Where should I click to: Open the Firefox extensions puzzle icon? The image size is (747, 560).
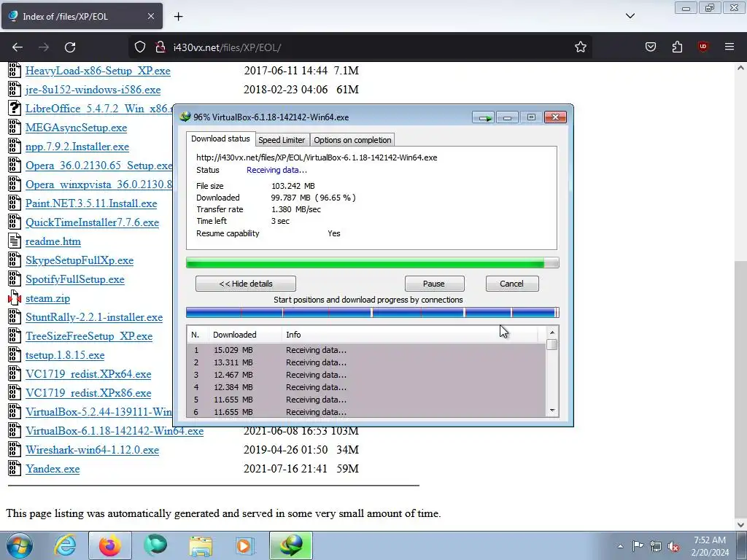677,47
